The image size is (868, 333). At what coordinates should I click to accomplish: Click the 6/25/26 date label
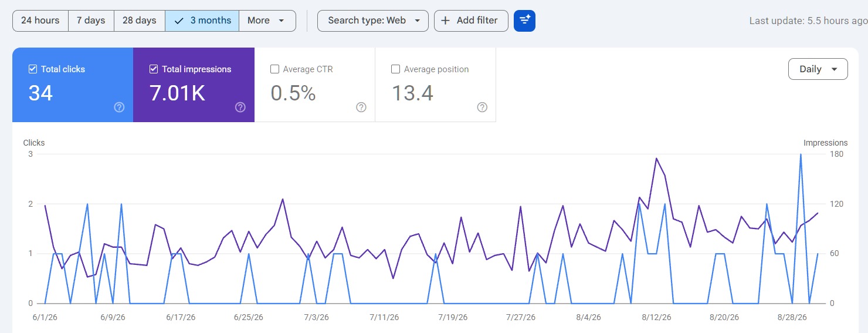tap(249, 317)
